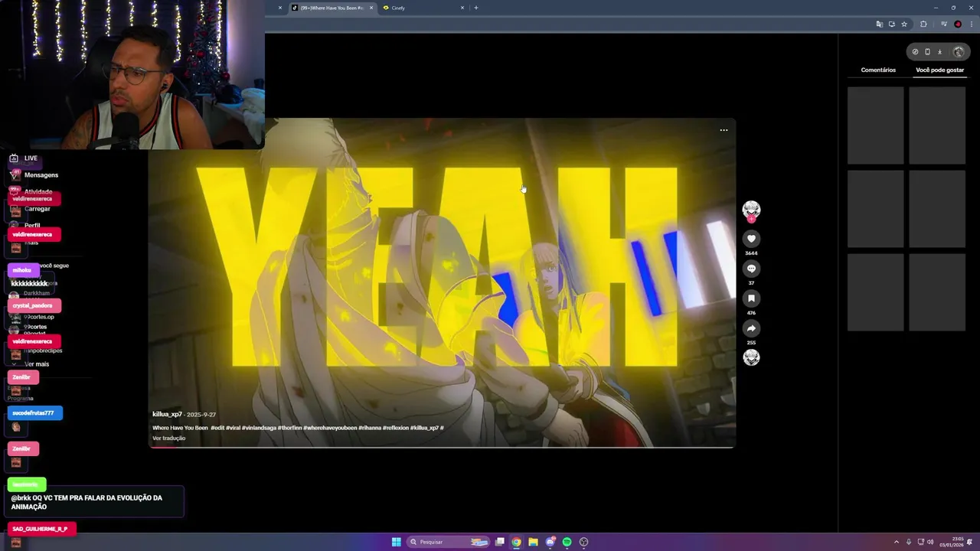The height and width of the screenshot is (551, 980).
Task: Click the #thorfinn hashtag
Action: click(289, 428)
